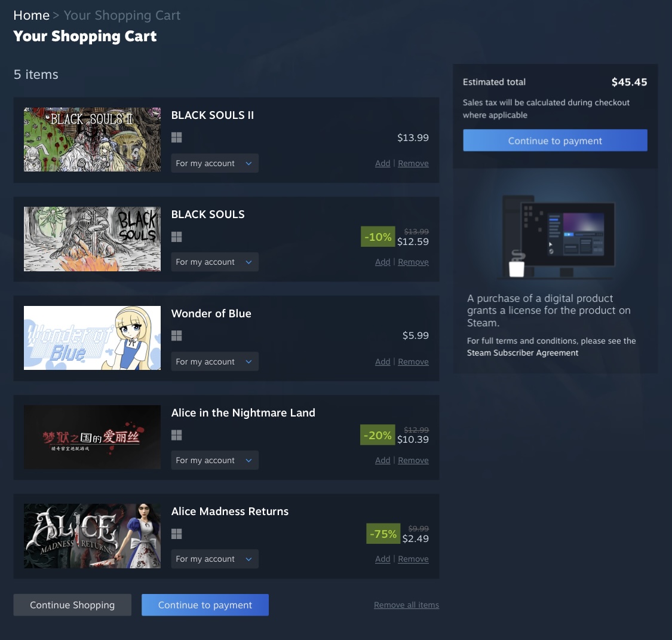This screenshot has height=640, width=672.
Task: Open the account dropdown for Alice in the Nightmare Land
Action: [x=214, y=460]
